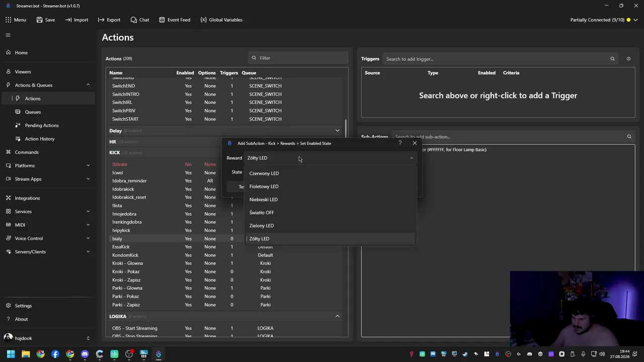Collapse the LOGIKA action group

pos(338,316)
